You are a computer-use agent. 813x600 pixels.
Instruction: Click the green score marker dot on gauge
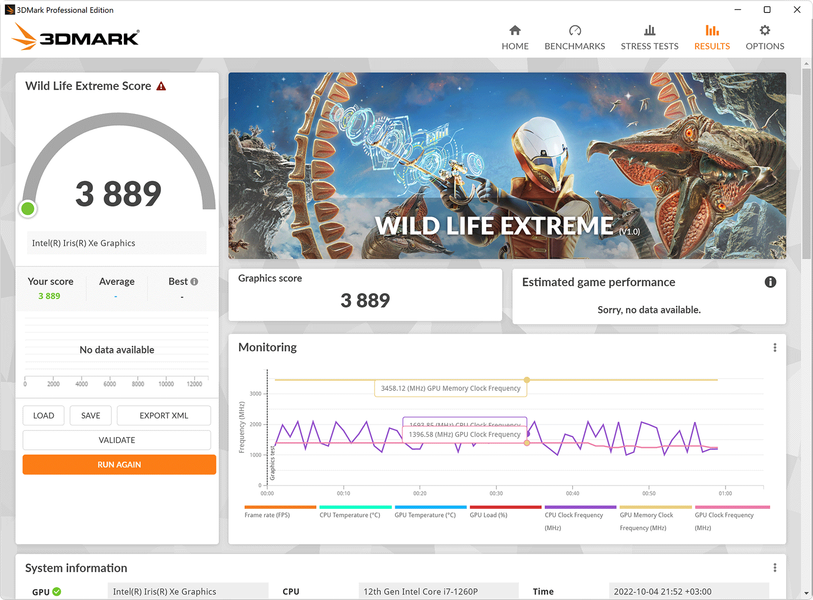[27, 208]
